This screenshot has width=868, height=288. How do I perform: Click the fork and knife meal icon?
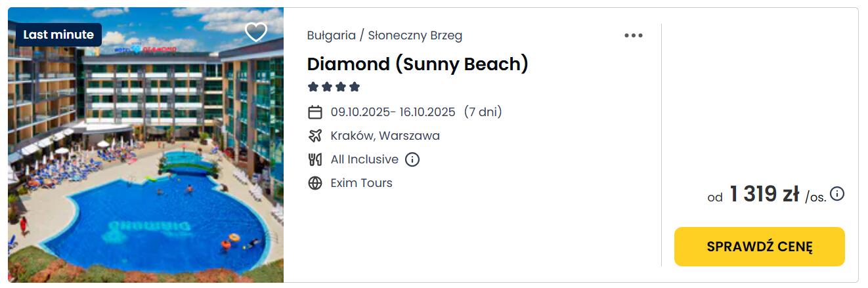coord(315,159)
